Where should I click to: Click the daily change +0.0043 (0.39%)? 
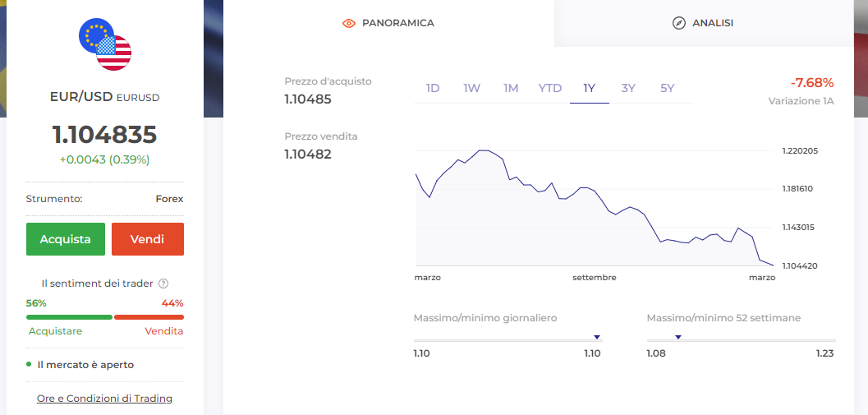104,160
